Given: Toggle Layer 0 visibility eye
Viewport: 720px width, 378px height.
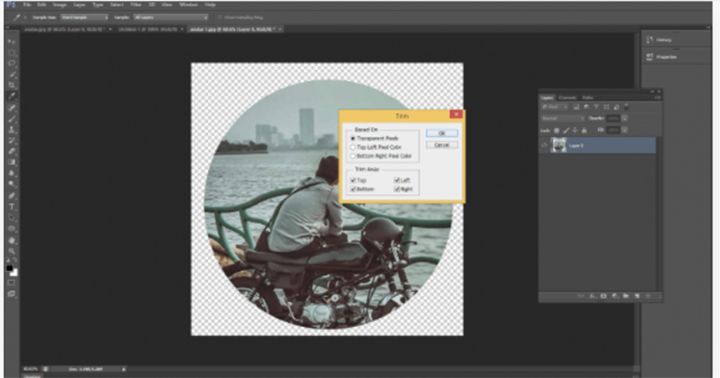Looking at the screenshot, I should tap(544, 146).
